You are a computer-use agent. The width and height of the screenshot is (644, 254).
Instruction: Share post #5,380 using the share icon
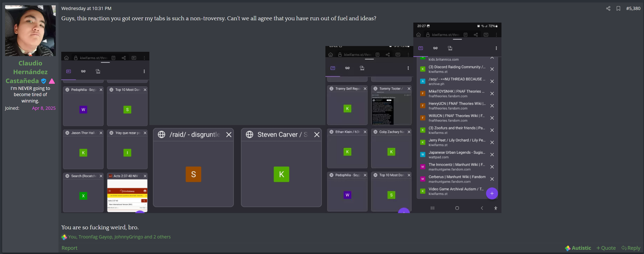[608, 9]
